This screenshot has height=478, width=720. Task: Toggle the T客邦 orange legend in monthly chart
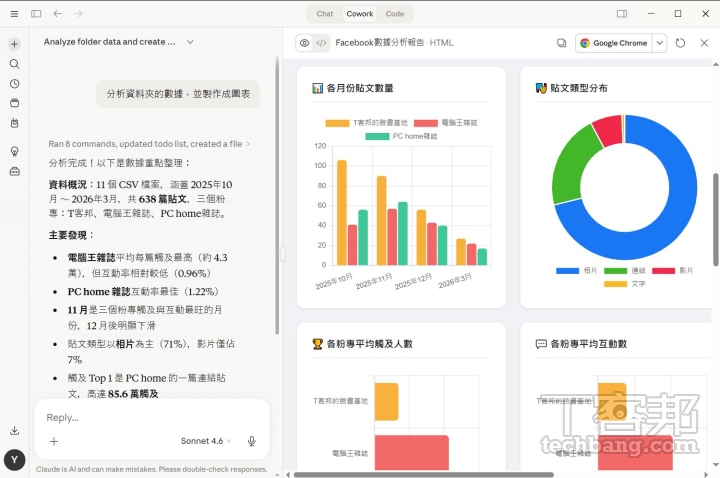tap(366, 123)
